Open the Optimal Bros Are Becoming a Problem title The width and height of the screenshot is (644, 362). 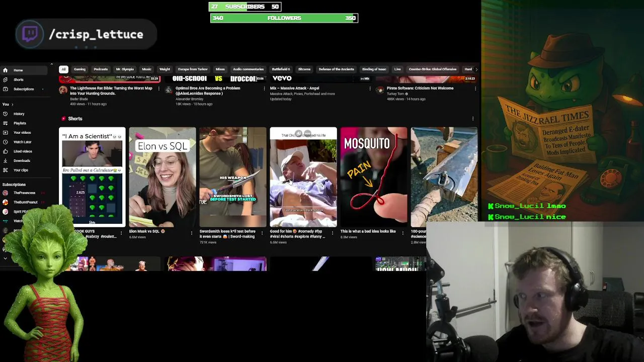click(208, 90)
